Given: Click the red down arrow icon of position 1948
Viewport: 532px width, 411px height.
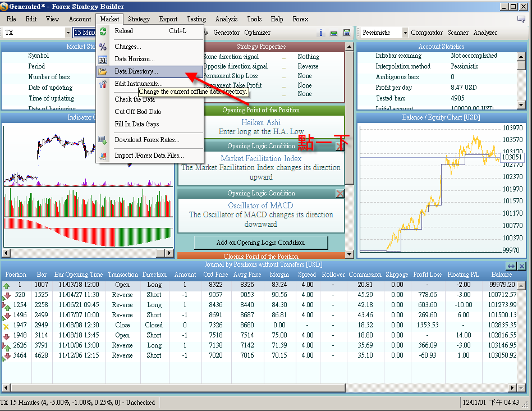Looking at the screenshot, I should coord(6,337).
